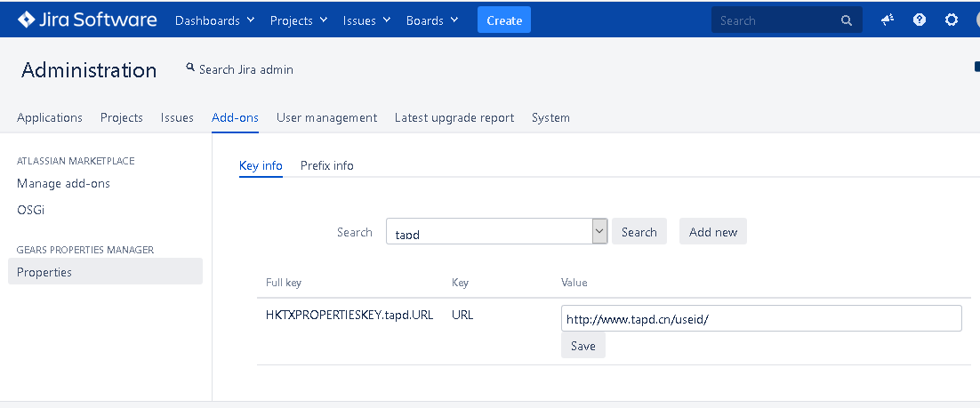The height and width of the screenshot is (408, 980).
Task: Click the magnifier icon in top search box
Action: pos(847,20)
